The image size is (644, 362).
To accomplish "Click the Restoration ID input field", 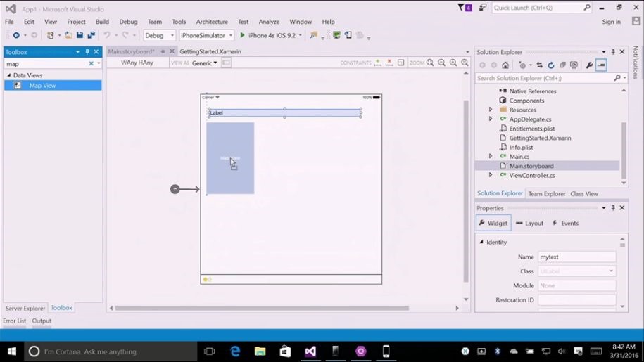I will point(576,299).
